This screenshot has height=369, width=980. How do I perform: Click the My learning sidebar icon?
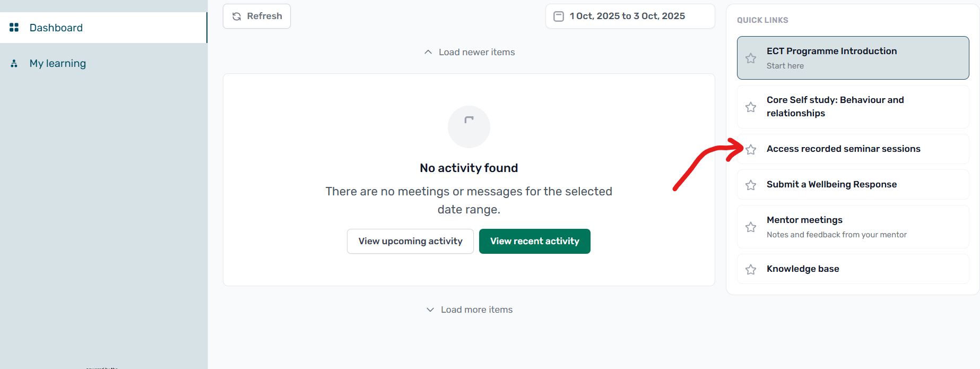(14, 64)
